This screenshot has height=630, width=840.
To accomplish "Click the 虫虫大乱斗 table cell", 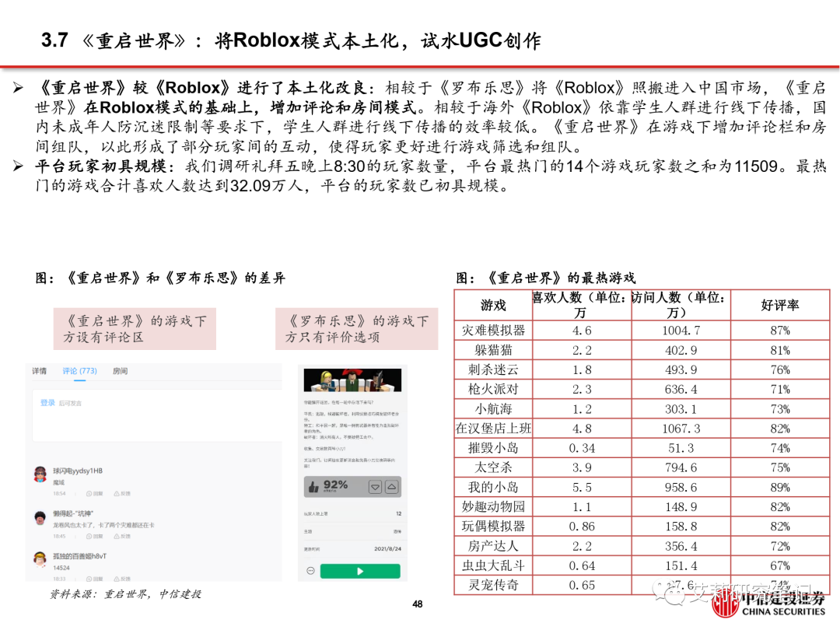I will (x=493, y=565).
